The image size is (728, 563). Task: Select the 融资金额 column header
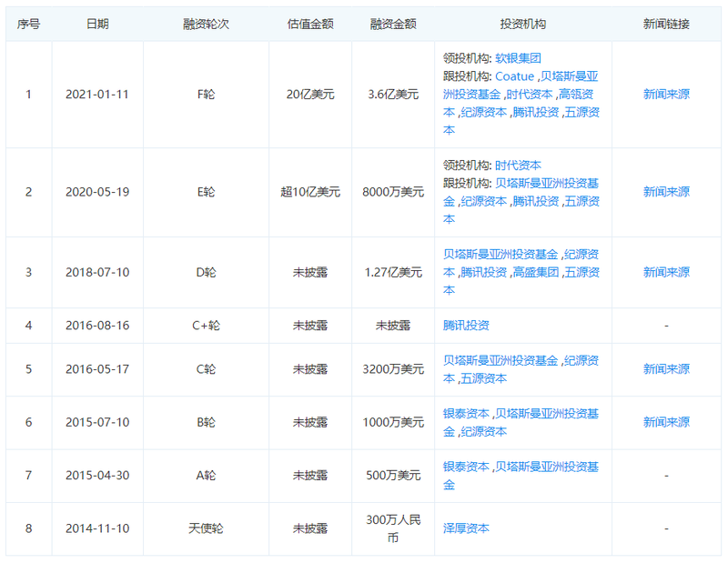tap(393, 25)
